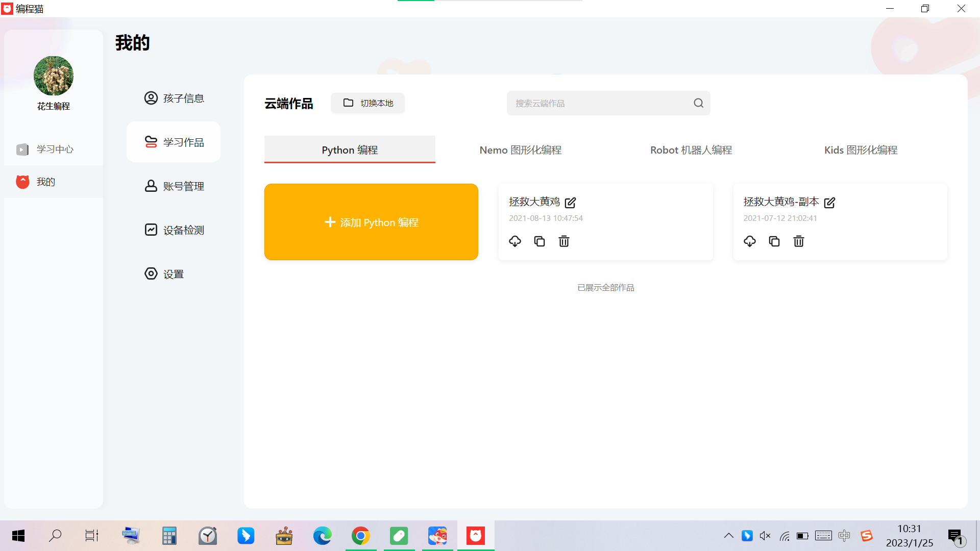Open Task View on the taskbar
This screenshot has width=980, height=551.
(92, 536)
